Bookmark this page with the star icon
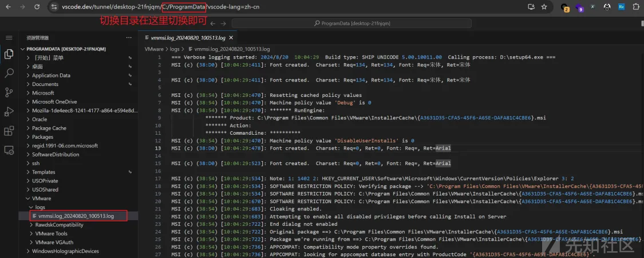This screenshot has height=258, width=644. tap(544, 7)
